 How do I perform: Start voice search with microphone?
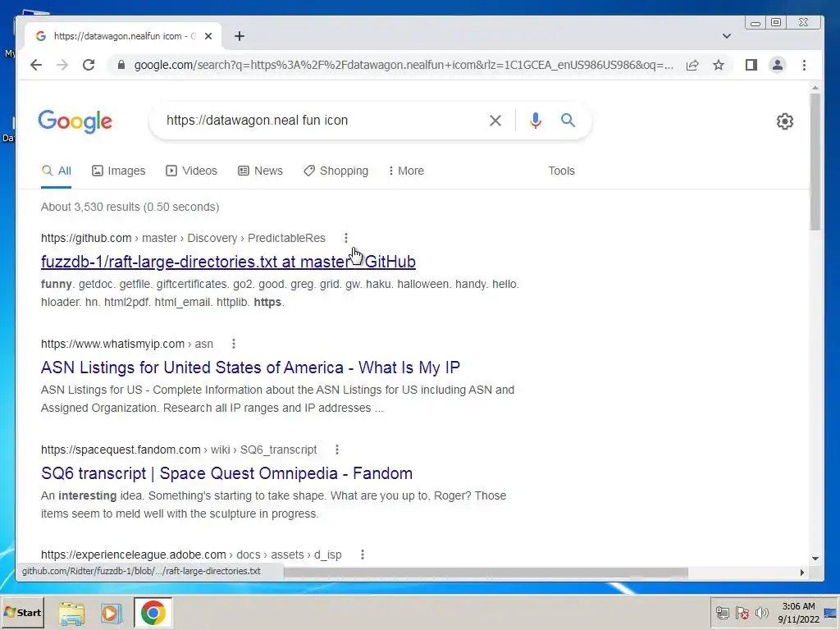click(535, 121)
